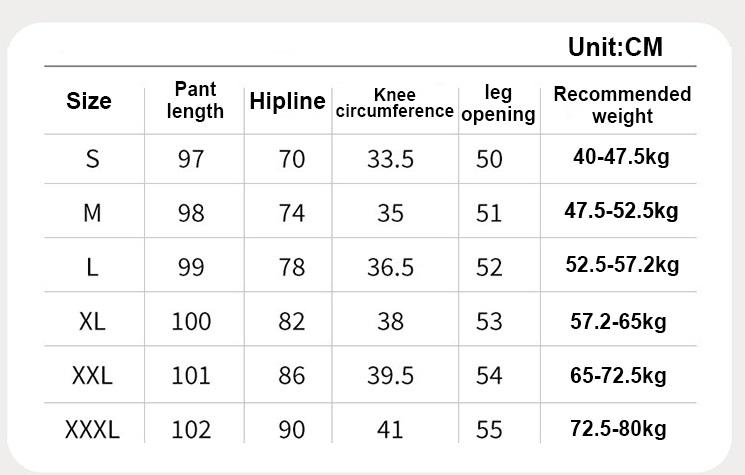
Task: Click the "leg opening" column header
Action: click(498, 103)
